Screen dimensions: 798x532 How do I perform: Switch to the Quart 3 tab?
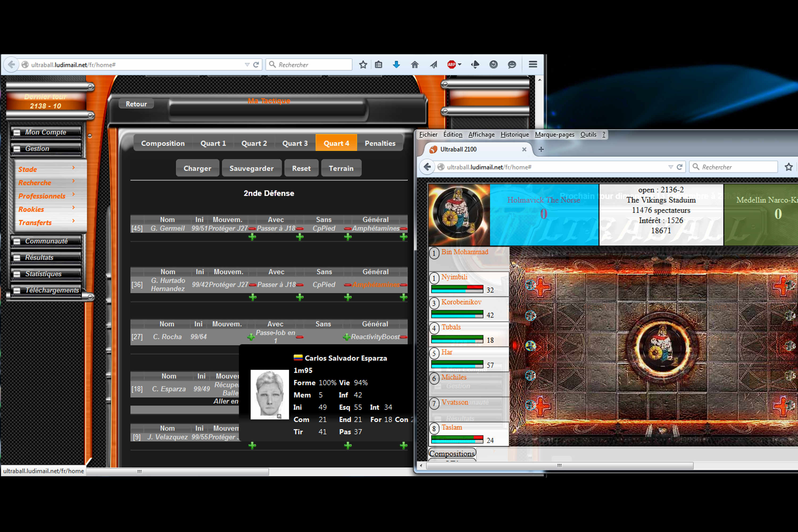tap(295, 143)
